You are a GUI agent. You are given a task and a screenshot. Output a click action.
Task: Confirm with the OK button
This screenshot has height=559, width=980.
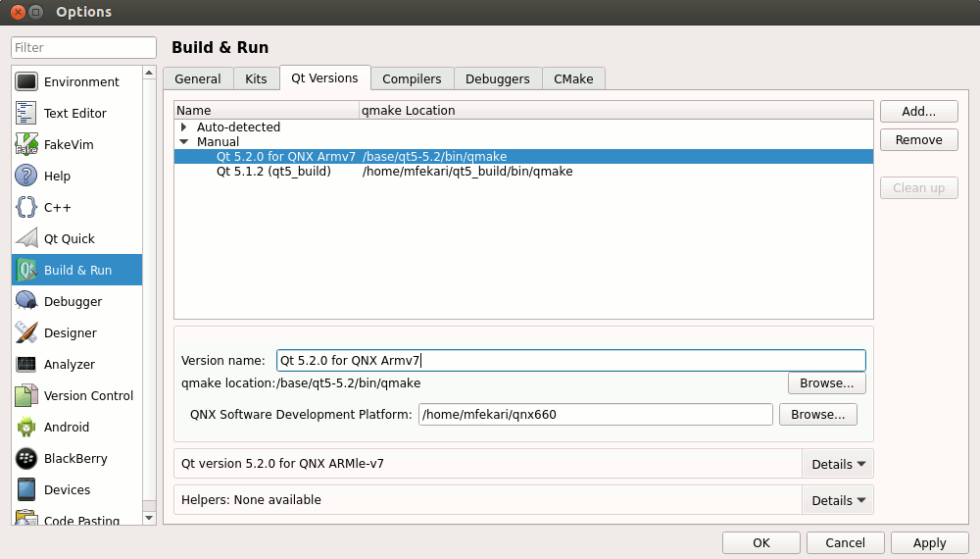(x=761, y=542)
